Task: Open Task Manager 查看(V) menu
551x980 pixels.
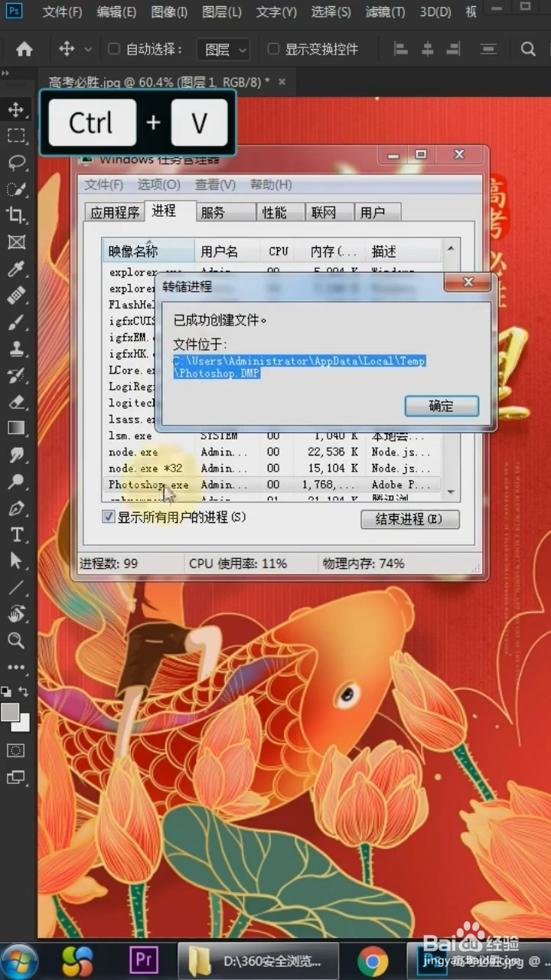Action: tap(215, 185)
